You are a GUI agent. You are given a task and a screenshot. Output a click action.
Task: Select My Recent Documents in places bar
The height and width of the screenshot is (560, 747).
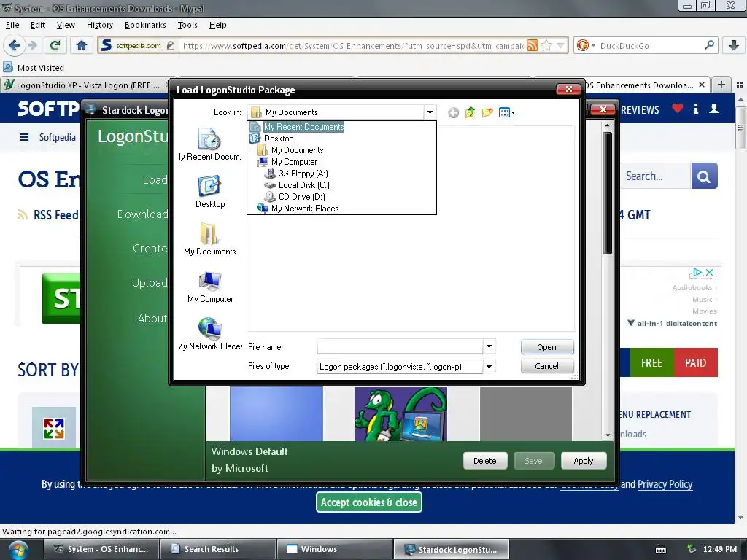point(209,145)
